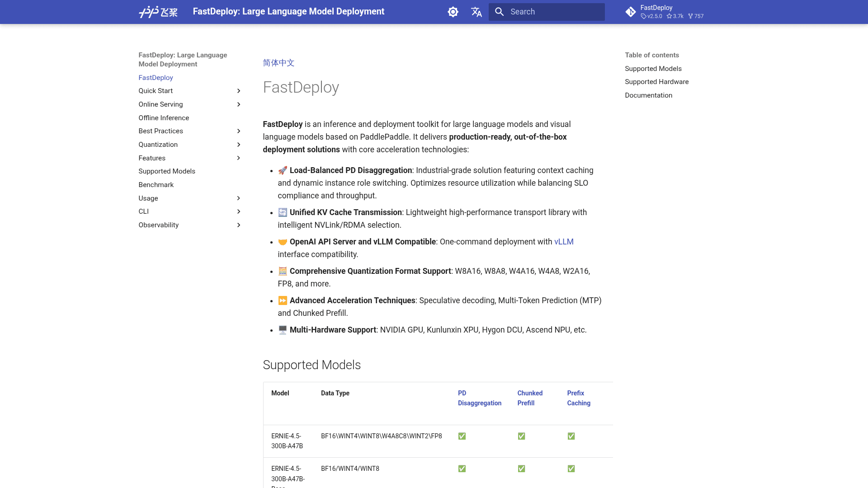
Task: Expand the Usage chevron
Action: click(x=239, y=198)
